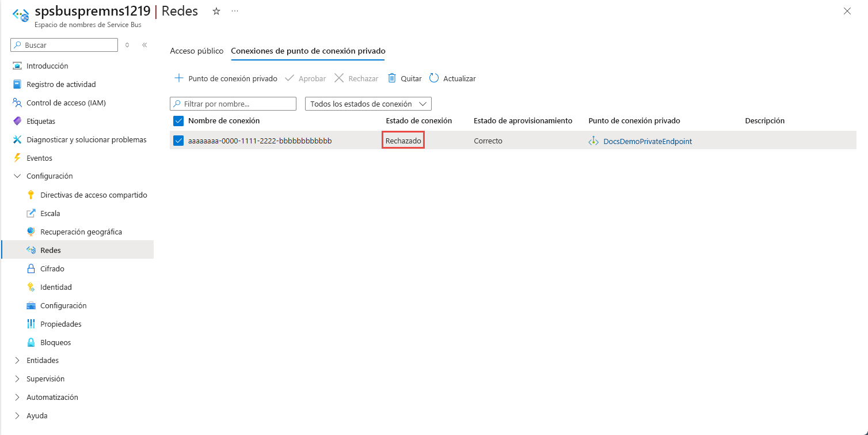Click the Control de acceso (IAM) icon
The width and height of the screenshot is (868, 435).
(x=17, y=103)
